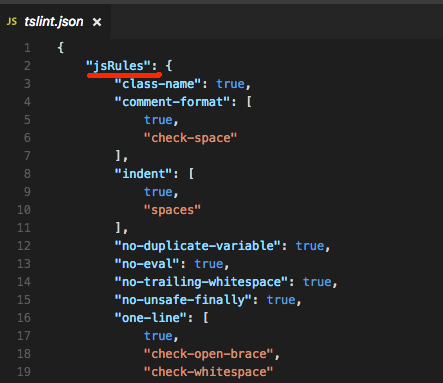Click line number 12 in the gutter
Screen dimensions: 443x383
[24, 246]
